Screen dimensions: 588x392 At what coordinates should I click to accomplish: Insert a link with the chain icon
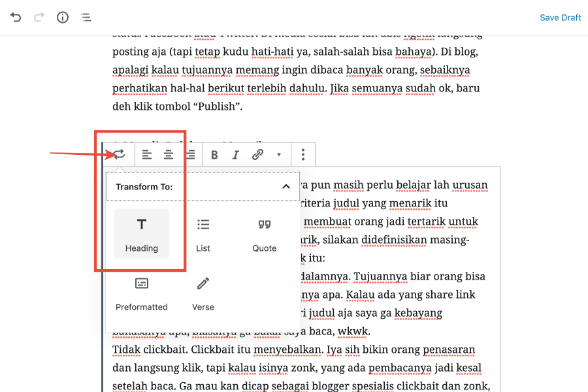tap(257, 155)
